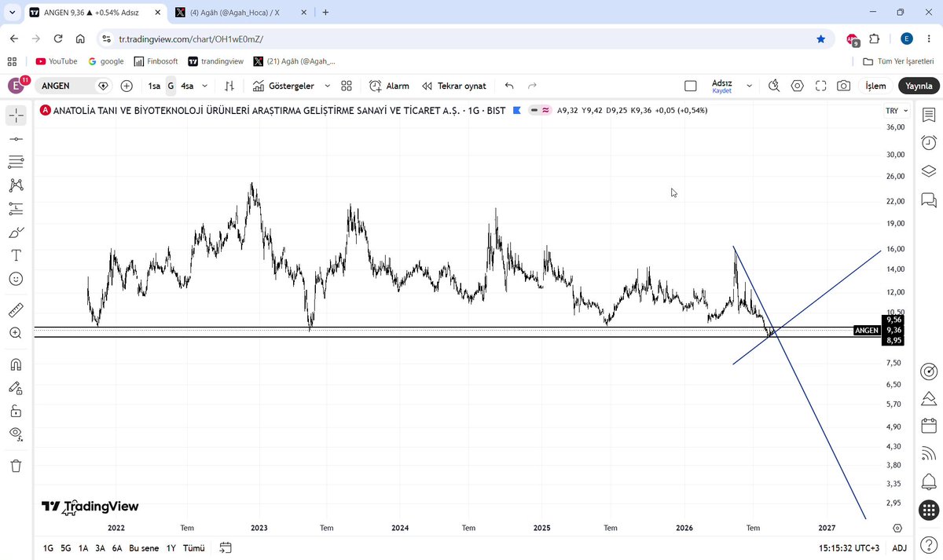Select the zoom in tool
Image resolution: width=943 pixels, height=560 pixels.
pyautogui.click(x=16, y=333)
